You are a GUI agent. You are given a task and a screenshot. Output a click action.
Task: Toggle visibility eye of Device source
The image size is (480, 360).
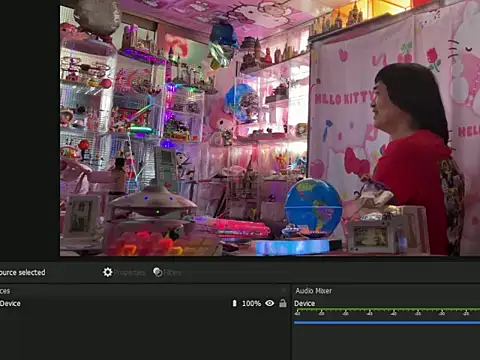click(x=270, y=303)
